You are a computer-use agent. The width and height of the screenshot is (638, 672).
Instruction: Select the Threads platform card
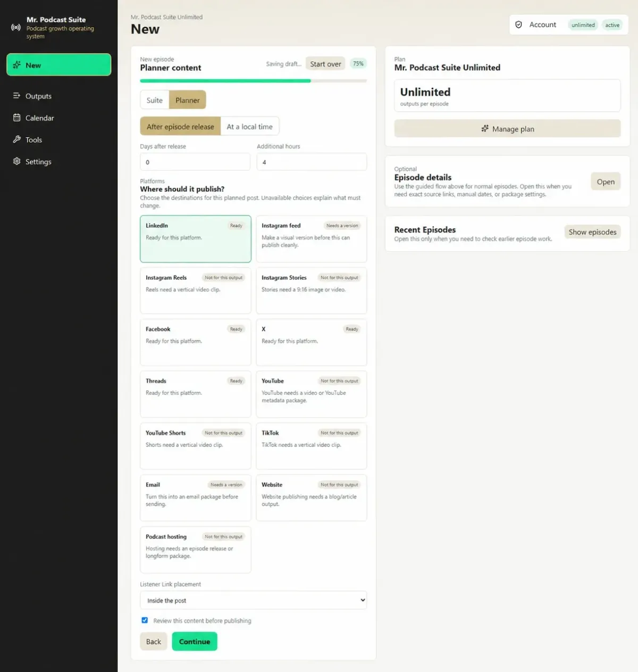click(x=195, y=394)
